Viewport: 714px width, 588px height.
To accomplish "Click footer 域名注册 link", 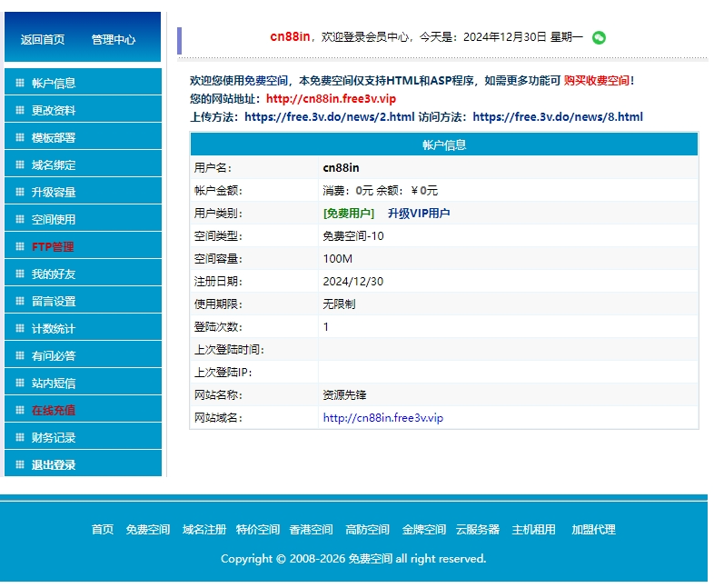I will 204,529.
